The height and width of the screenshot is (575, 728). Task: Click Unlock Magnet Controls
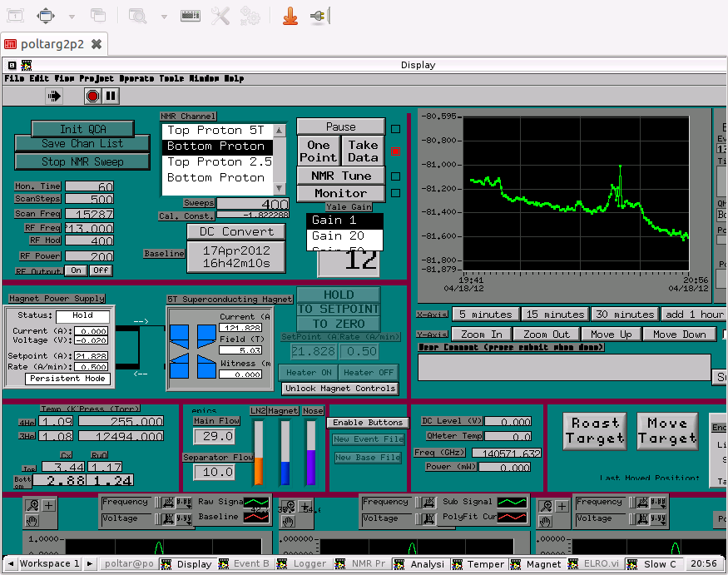339,389
